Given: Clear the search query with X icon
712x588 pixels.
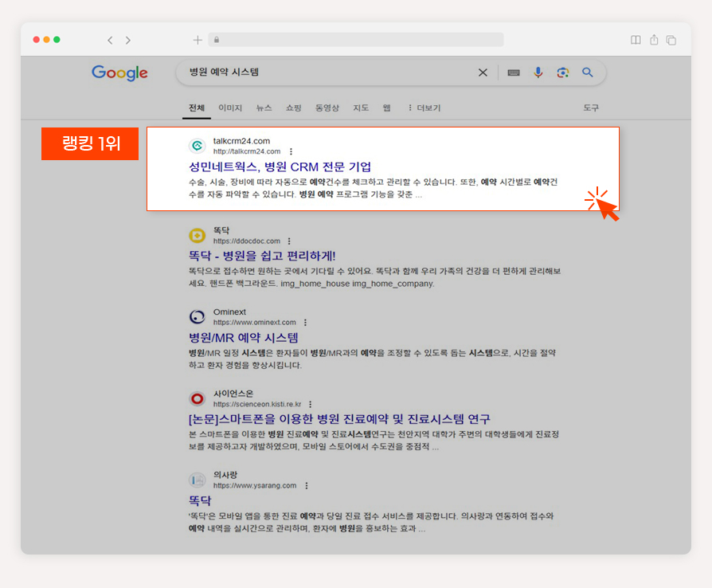Looking at the screenshot, I should 483,73.
